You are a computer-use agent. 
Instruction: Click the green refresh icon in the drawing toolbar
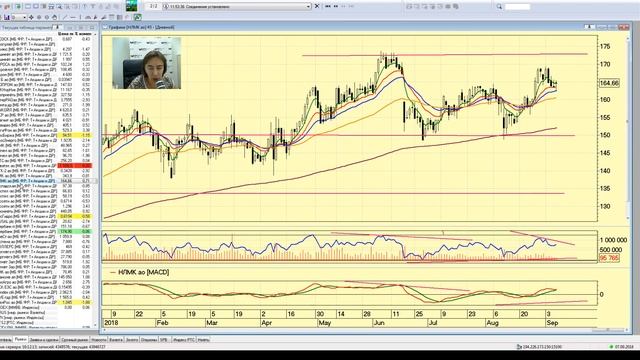point(138,17)
